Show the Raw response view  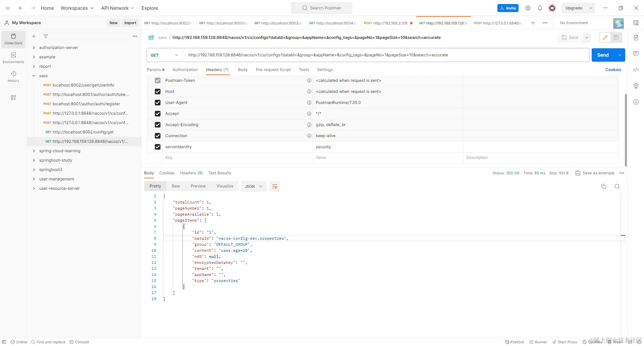point(176,186)
